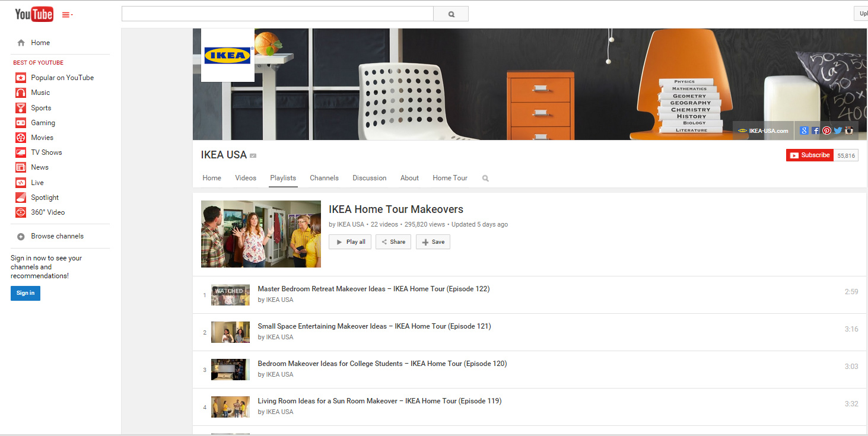Click the 3:16 duration text
This screenshot has height=436, width=868.
(x=851, y=329)
